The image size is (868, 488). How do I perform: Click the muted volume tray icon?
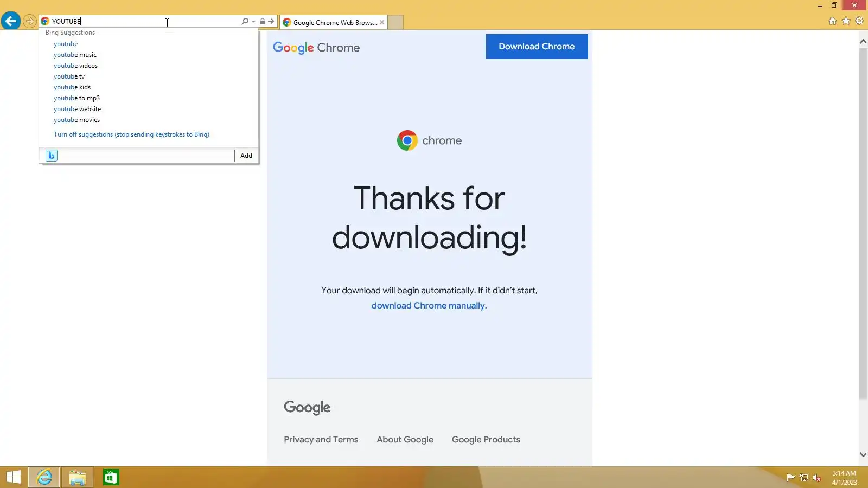[817, 478]
